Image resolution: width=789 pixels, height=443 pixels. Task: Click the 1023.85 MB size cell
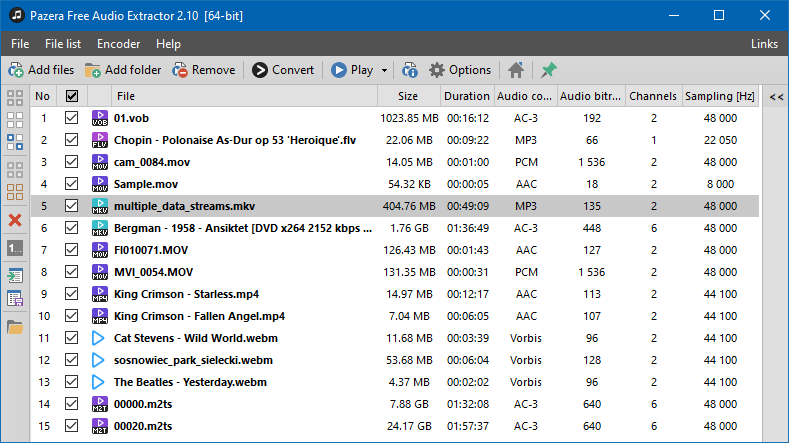[409, 118]
